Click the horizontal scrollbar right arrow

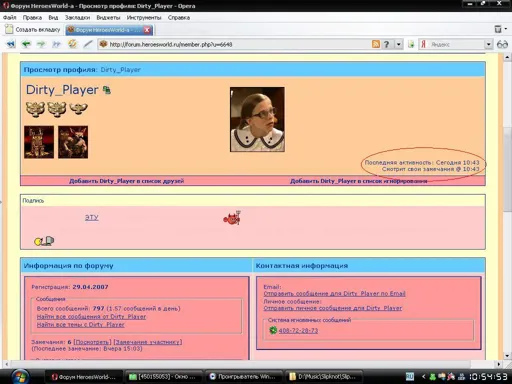[x=499, y=364]
